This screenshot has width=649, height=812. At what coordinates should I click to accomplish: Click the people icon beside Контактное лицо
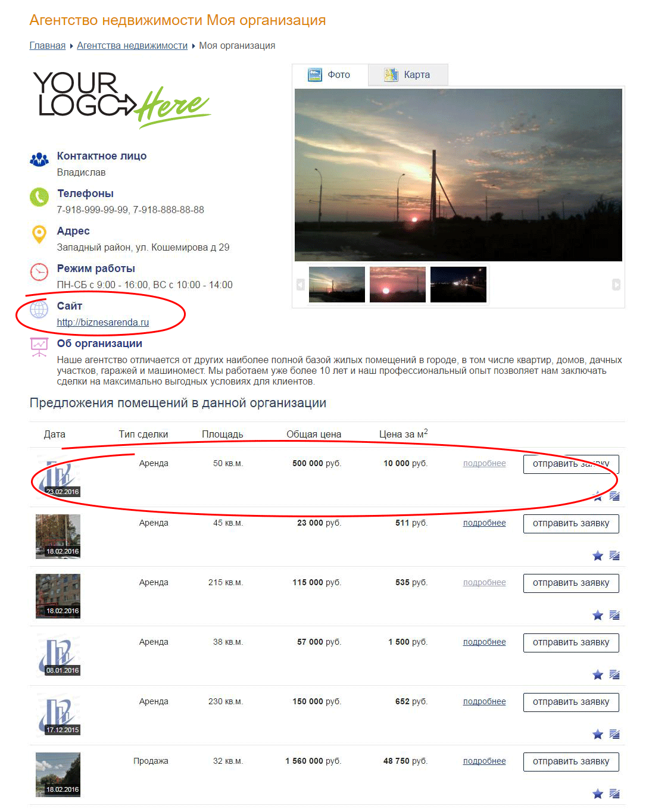click(39, 160)
